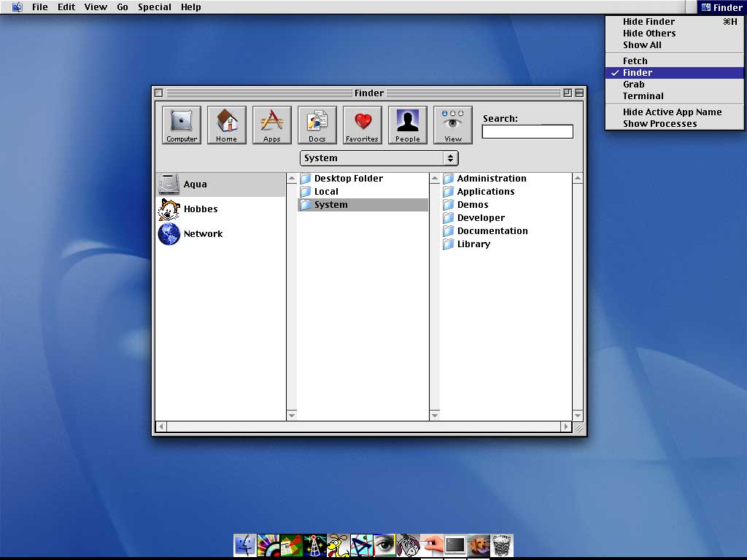The height and width of the screenshot is (560, 747).
Task: Click the horizontal scrollbar track at window bottom
Action: tap(363, 427)
